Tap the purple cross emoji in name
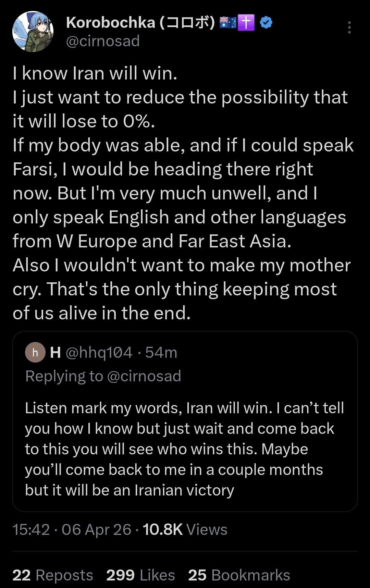 246,23
